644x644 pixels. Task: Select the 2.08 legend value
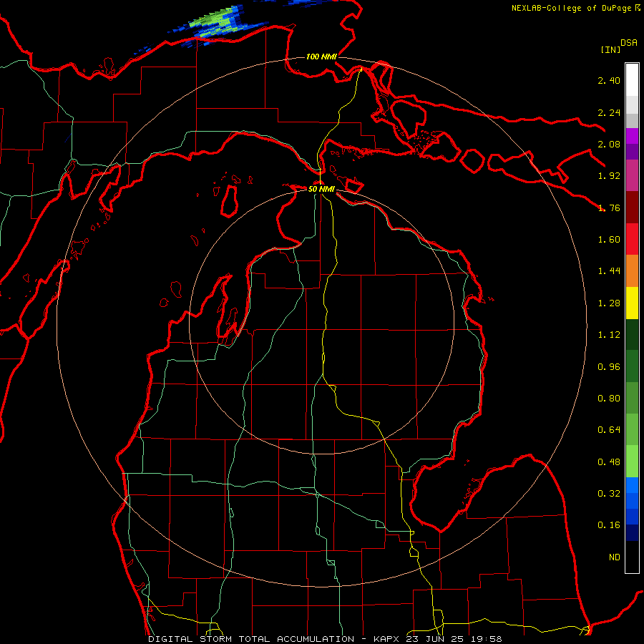(x=609, y=144)
